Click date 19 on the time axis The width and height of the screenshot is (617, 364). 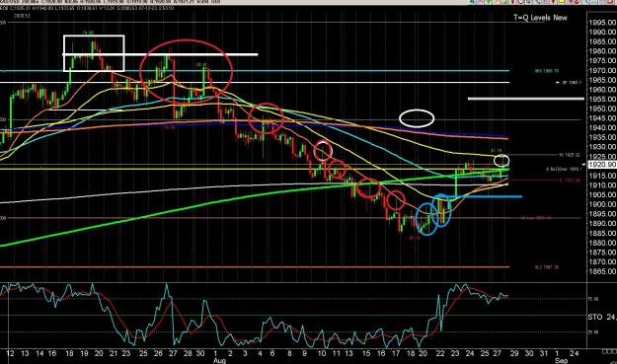(84, 353)
